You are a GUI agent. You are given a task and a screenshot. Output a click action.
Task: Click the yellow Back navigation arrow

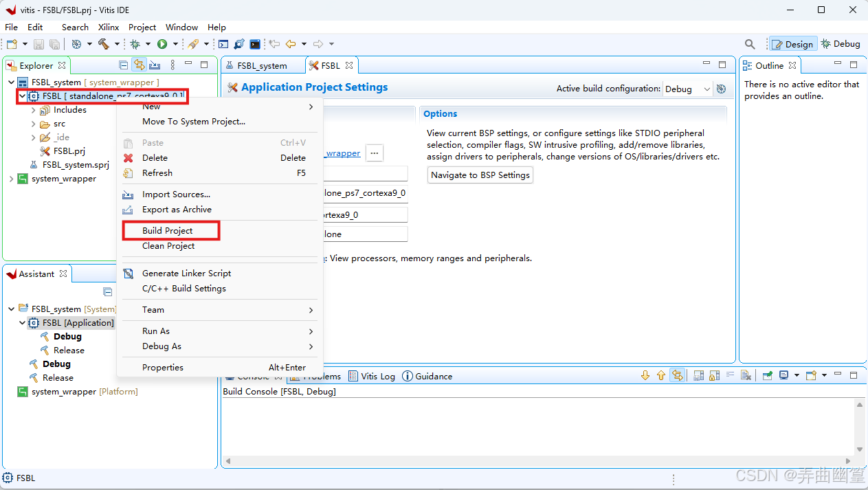pos(290,44)
